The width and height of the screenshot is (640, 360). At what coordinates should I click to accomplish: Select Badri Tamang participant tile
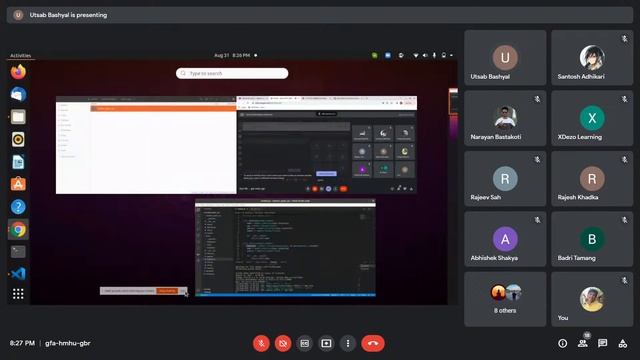tap(592, 239)
